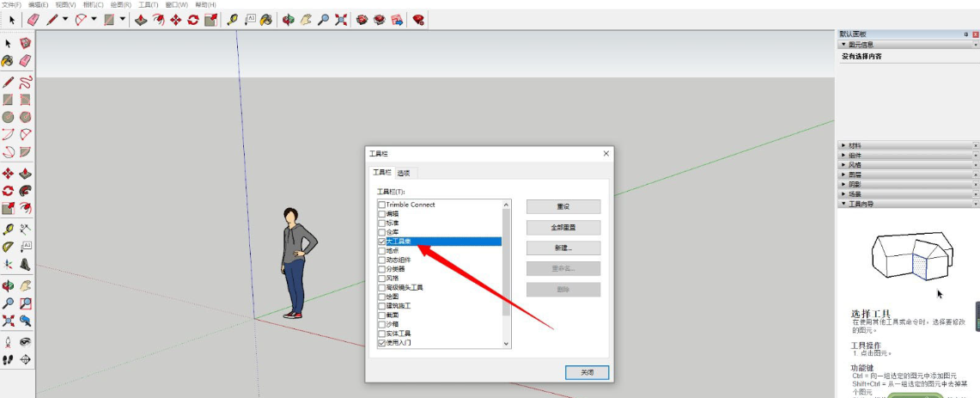Click the 关闭 button in toolbar dialog
The image size is (980, 398).
tap(587, 372)
